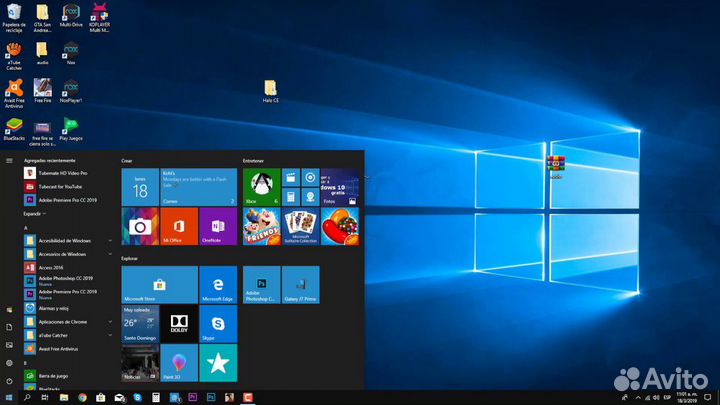The width and height of the screenshot is (720, 405).
Task: Open Alarmas y reloj in app list
Action: point(68,308)
